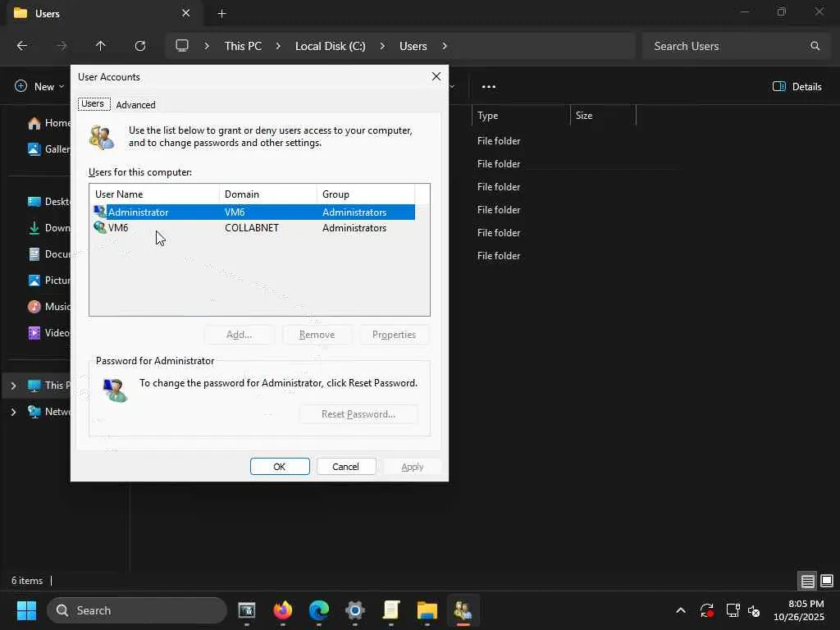
Task: Open Settings gear from the taskbar
Action: 354,610
